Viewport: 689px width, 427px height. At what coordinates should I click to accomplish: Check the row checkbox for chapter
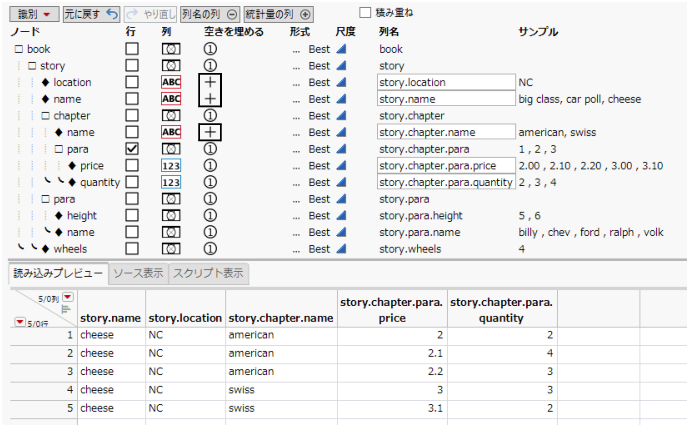tap(132, 116)
